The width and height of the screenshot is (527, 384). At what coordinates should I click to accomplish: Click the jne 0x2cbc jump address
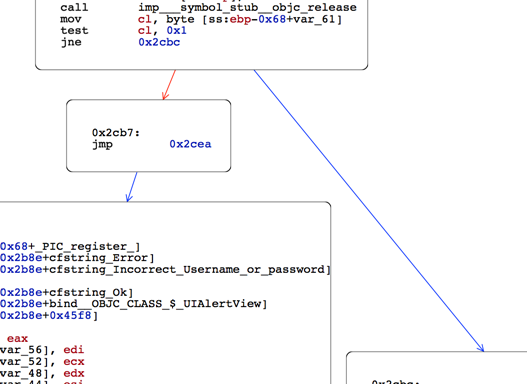point(159,42)
